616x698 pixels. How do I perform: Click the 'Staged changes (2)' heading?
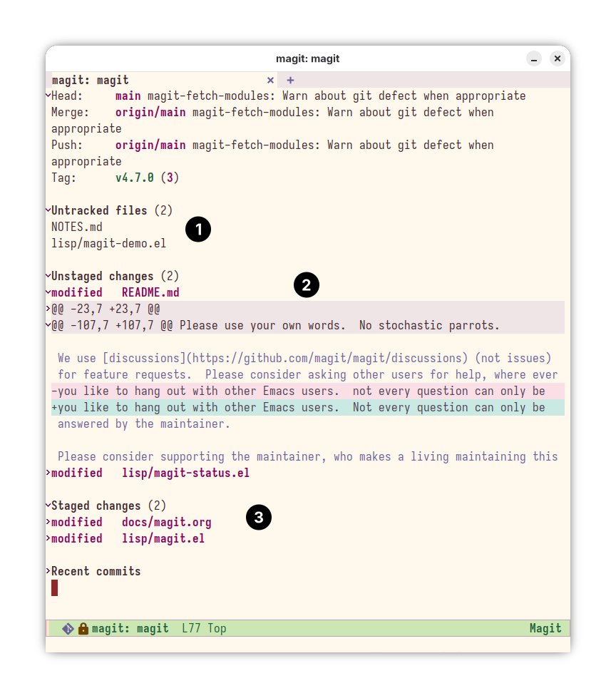tap(108, 505)
